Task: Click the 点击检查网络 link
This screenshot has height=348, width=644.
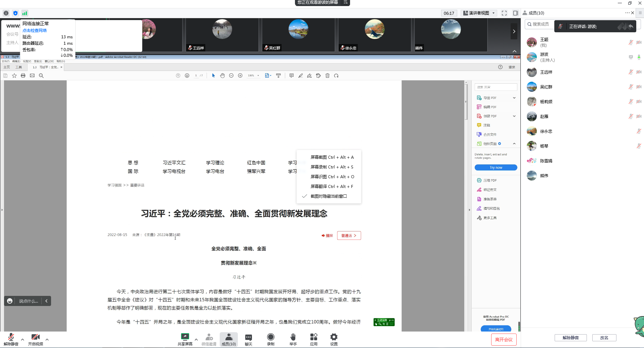Action: 35,30
